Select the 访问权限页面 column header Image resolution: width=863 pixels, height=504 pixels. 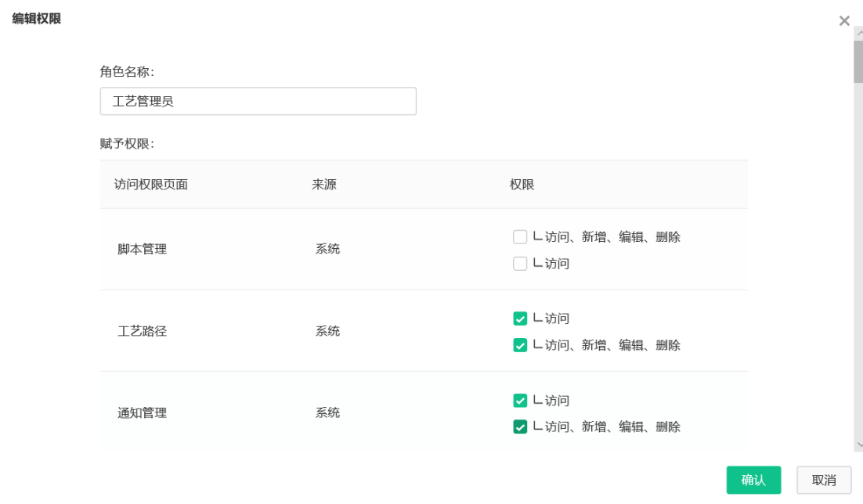tap(151, 185)
